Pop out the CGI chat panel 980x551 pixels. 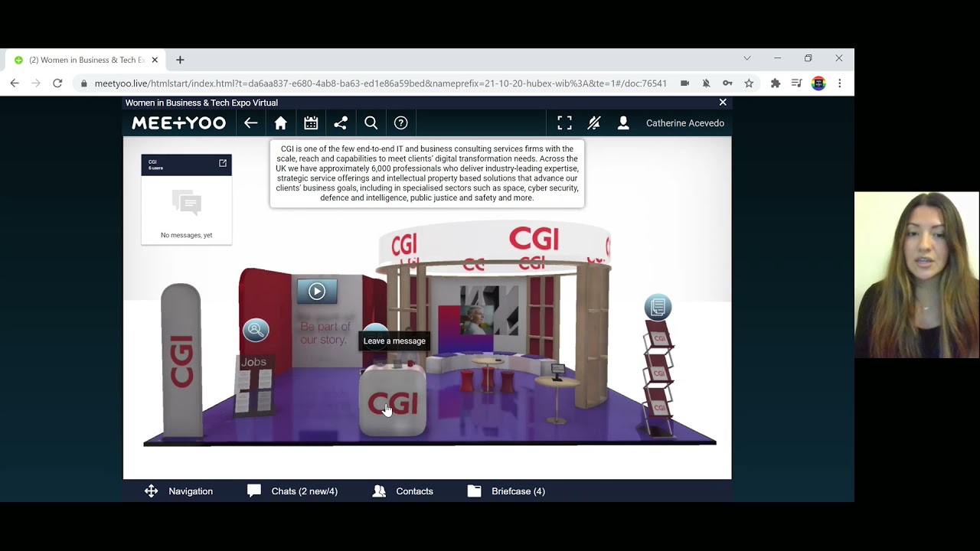click(x=223, y=163)
